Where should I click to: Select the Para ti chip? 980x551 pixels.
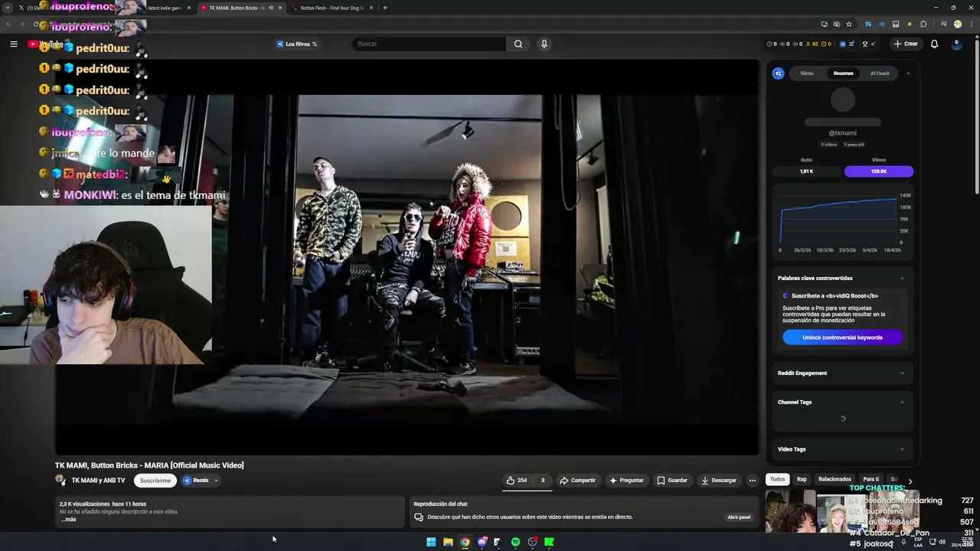pyautogui.click(x=871, y=480)
